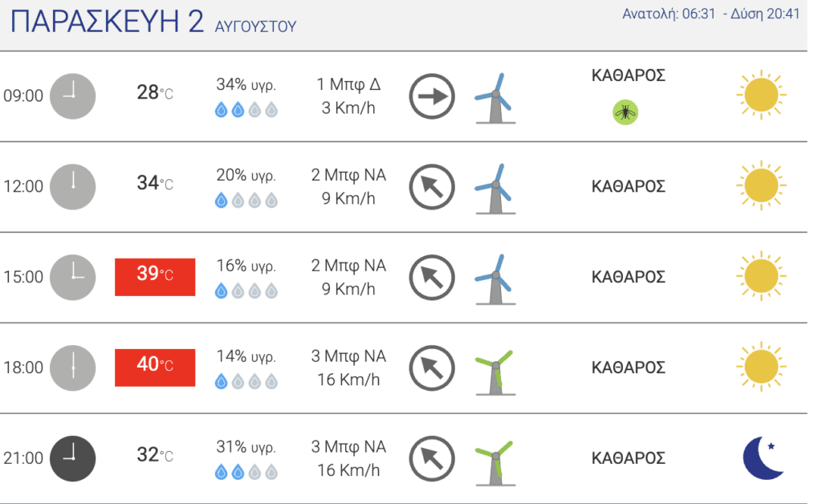Click the sun icon for 18:00
Viewport: 822px width, 504px height.
pyautogui.click(x=761, y=367)
